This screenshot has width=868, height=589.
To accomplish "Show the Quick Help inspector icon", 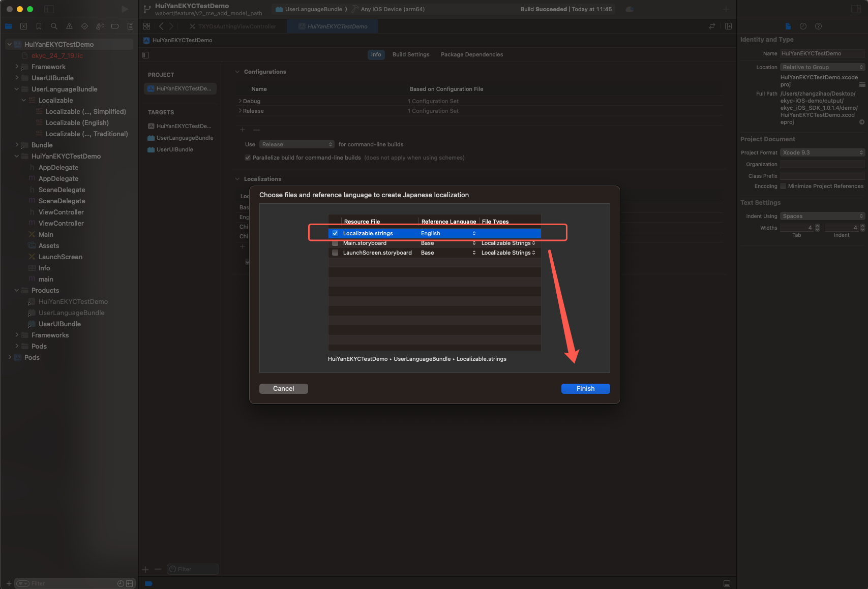I will 818,26.
